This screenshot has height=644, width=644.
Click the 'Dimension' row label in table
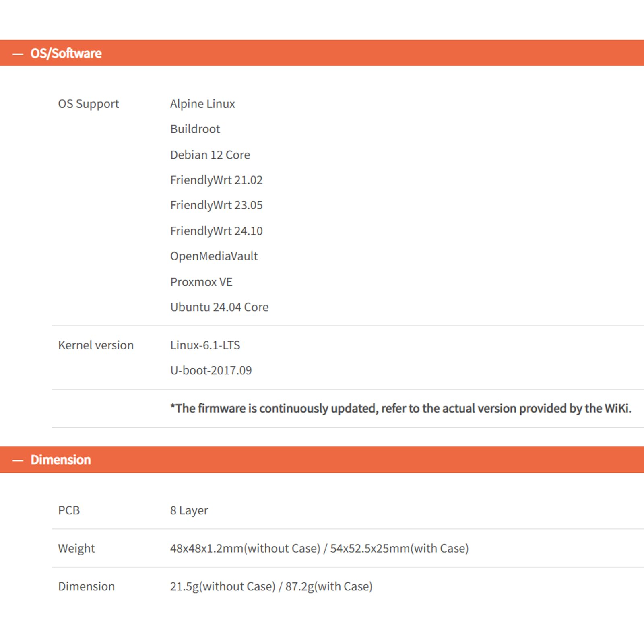[87, 586]
